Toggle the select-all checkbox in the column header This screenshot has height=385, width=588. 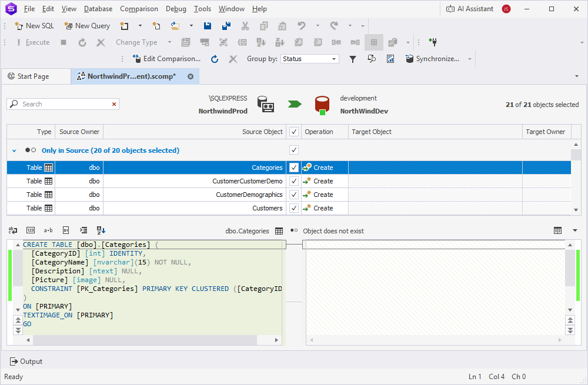click(x=294, y=132)
